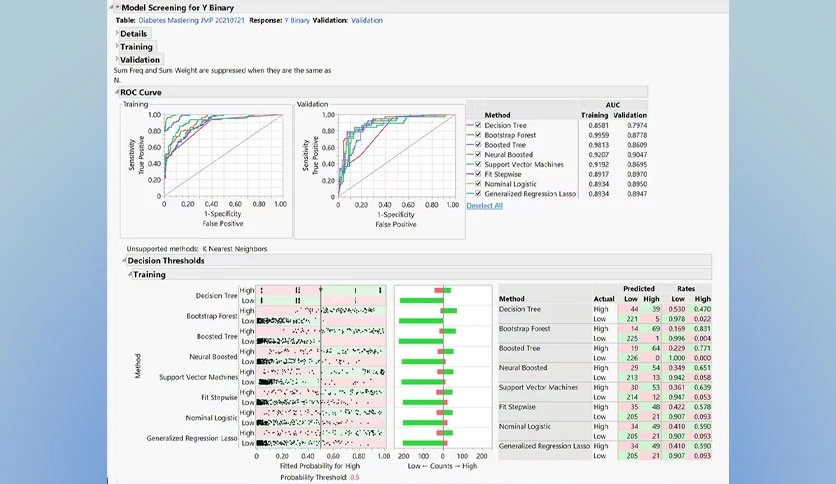Open the red triangle menu for Model Screening
836x484 pixels.
pos(117,7)
